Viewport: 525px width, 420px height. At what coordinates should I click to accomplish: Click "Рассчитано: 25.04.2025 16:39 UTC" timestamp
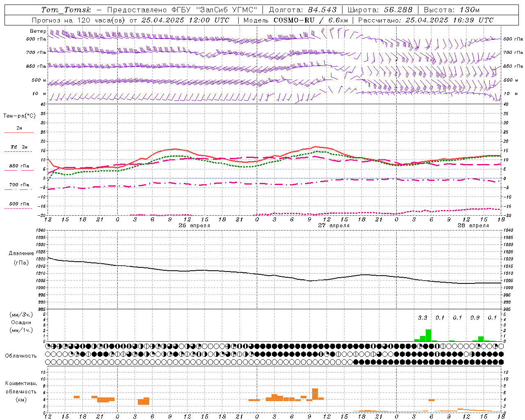426,20
